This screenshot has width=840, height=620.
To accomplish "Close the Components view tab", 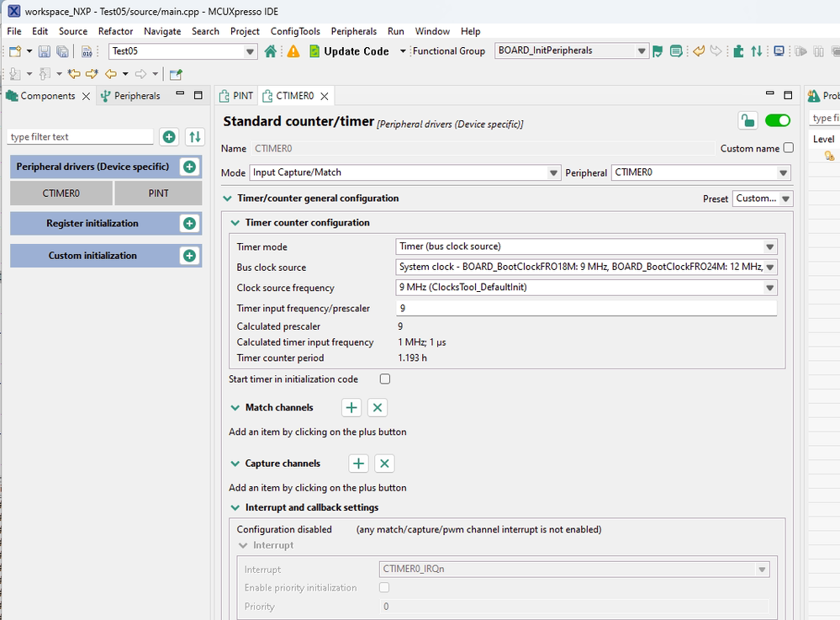I will pyautogui.click(x=86, y=96).
